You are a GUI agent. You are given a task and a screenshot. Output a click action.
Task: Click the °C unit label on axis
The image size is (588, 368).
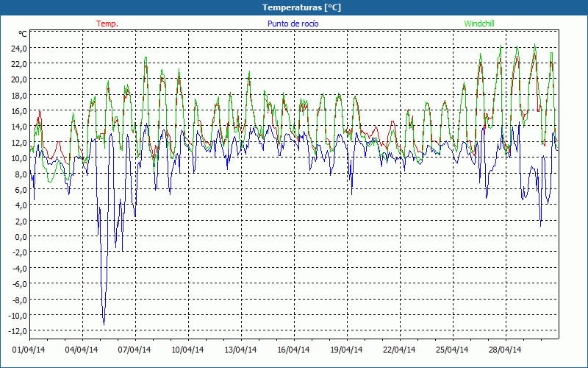click(x=23, y=34)
